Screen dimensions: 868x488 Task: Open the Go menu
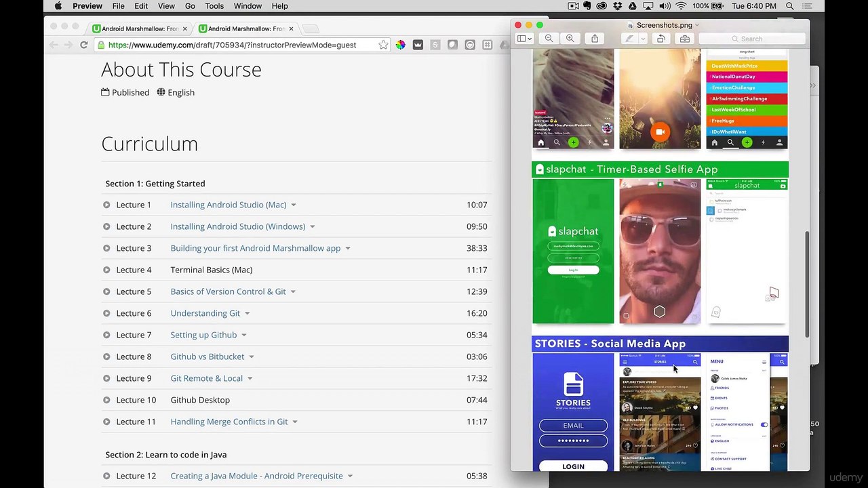click(190, 6)
